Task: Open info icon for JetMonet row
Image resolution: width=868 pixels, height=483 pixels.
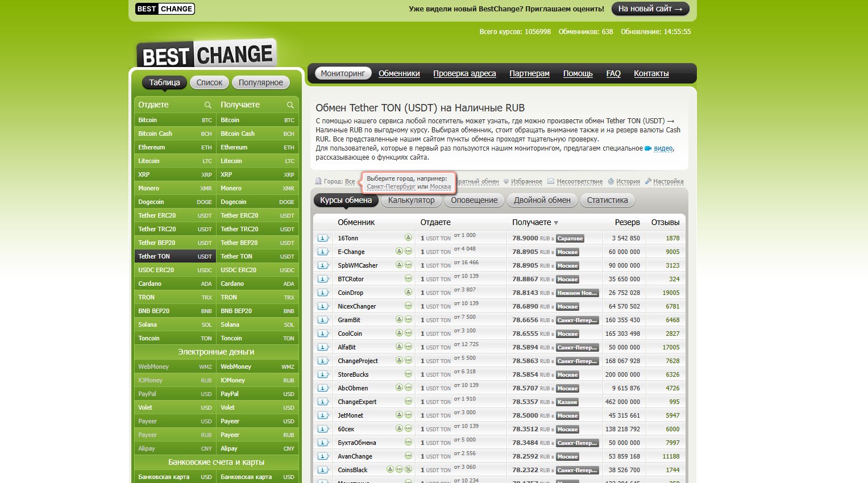Action: [x=323, y=415]
